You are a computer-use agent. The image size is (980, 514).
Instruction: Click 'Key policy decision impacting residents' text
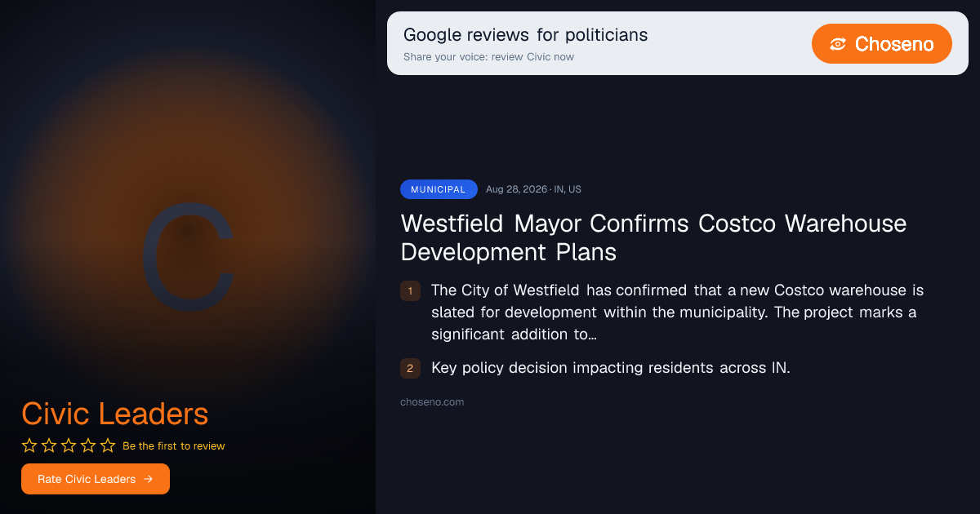click(611, 368)
